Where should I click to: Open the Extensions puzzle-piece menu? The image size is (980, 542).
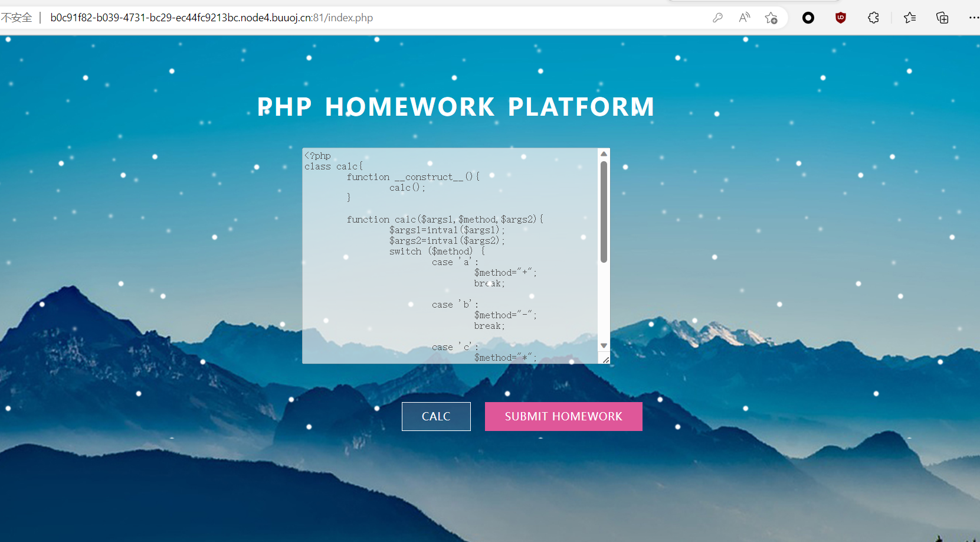coord(873,18)
